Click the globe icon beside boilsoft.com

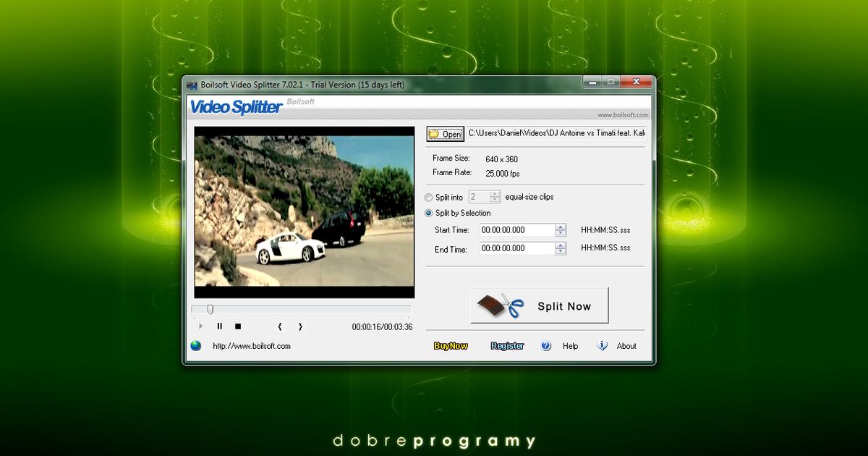click(x=194, y=346)
